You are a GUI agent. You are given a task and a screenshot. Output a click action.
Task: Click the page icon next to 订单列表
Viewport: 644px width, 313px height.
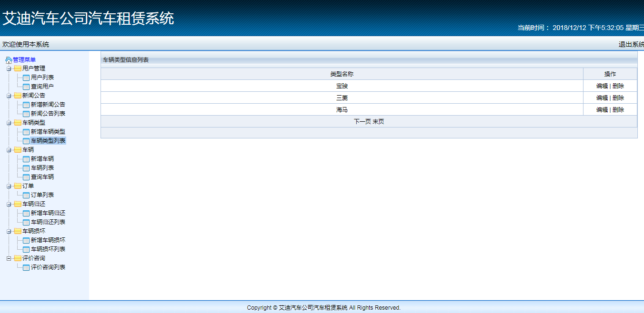(x=26, y=195)
